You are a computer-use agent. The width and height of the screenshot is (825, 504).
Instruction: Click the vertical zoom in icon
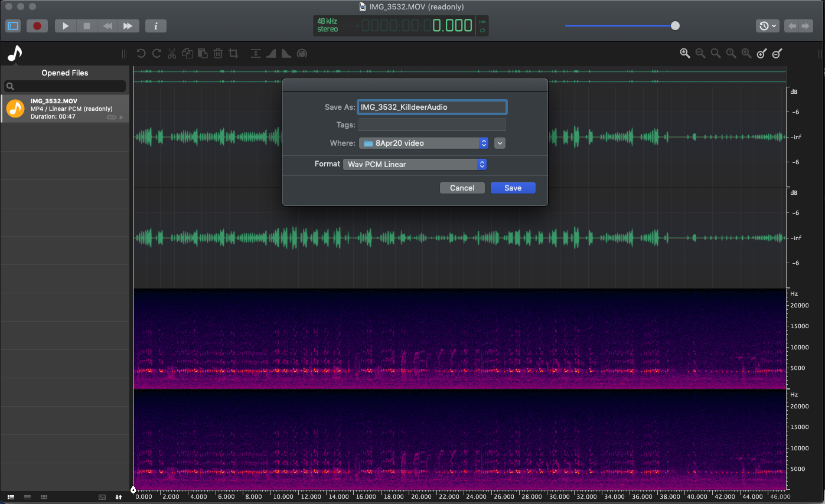coord(762,54)
